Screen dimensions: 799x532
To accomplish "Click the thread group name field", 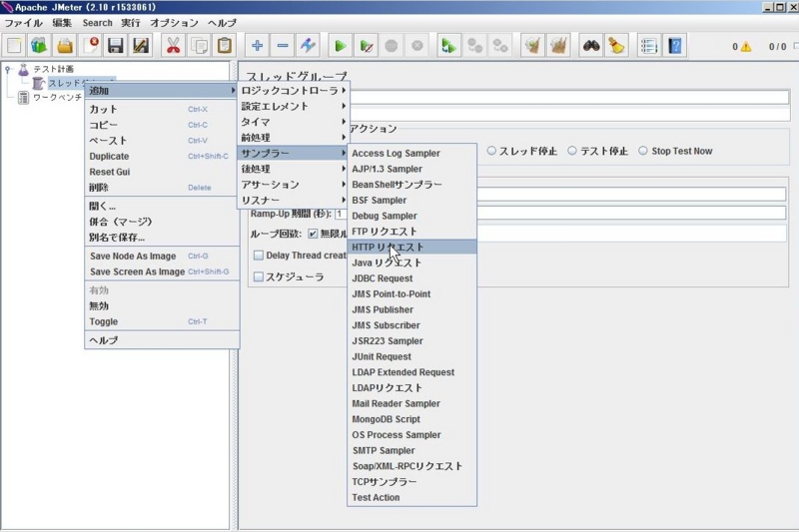I will [x=569, y=97].
